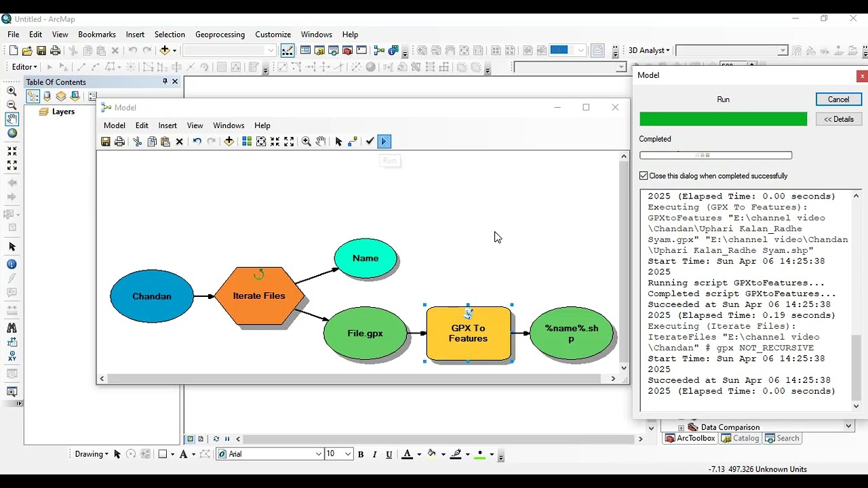Open the Editor Toolbar icon in ArcMap toolbar

288,50
